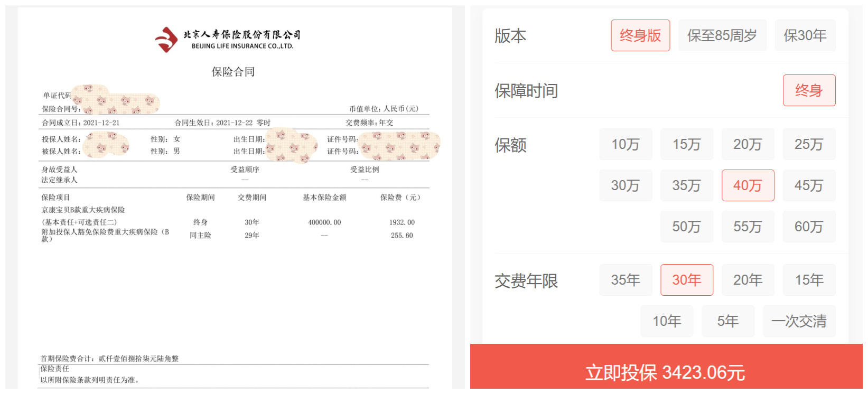Click the 法定继承人 beneficiary text
Image resolution: width=868 pixels, height=394 pixels.
[59, 180]
